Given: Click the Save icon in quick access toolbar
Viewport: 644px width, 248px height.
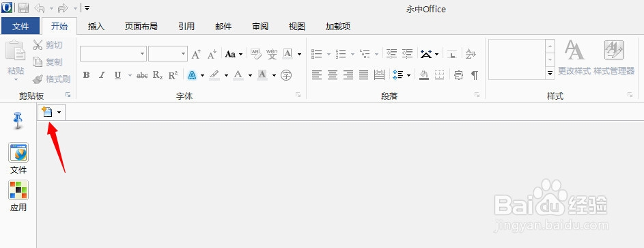Looking at the screenshot, I should [x=23, y=8].
